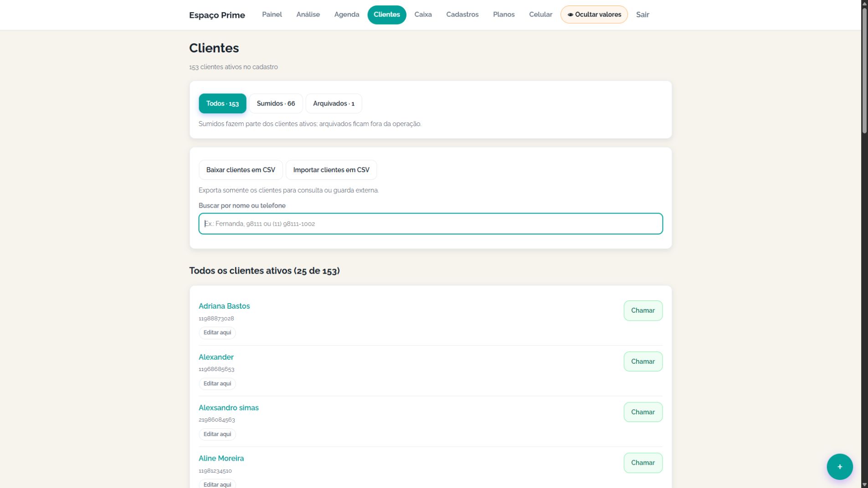Click Importar clientes em CSV
The image size is (868, 488).
click(x=331, y=170)
